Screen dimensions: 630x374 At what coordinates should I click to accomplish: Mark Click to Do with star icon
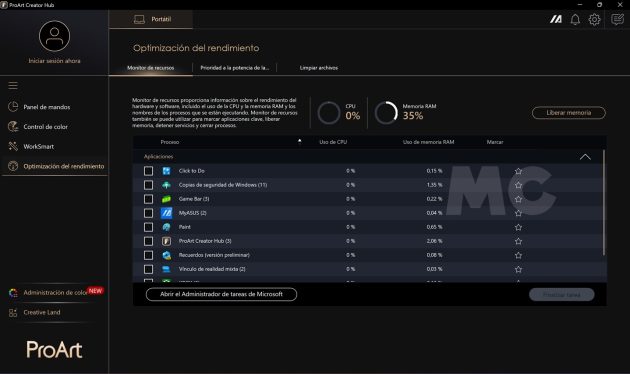coord(518,171)
